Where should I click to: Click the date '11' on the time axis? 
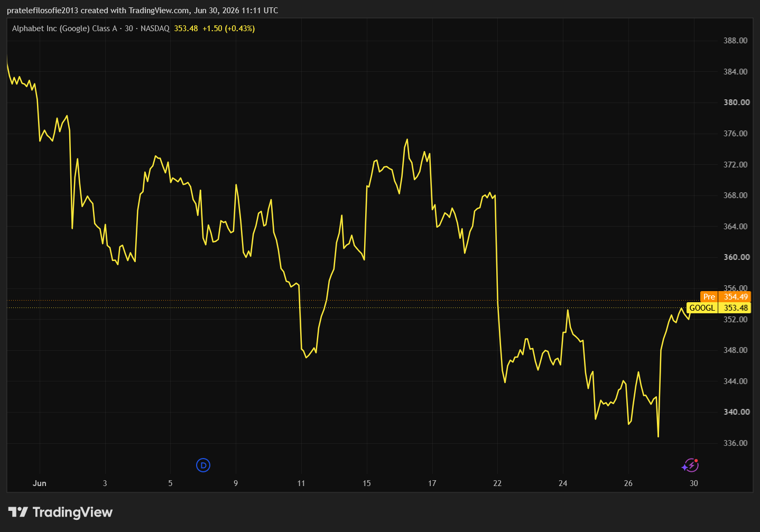301,483
